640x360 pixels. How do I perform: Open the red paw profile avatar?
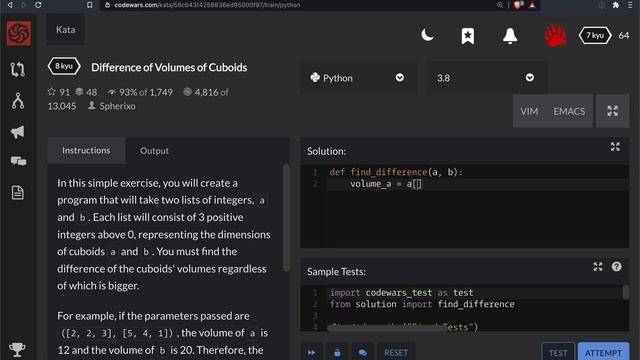(x=555, y=36)
